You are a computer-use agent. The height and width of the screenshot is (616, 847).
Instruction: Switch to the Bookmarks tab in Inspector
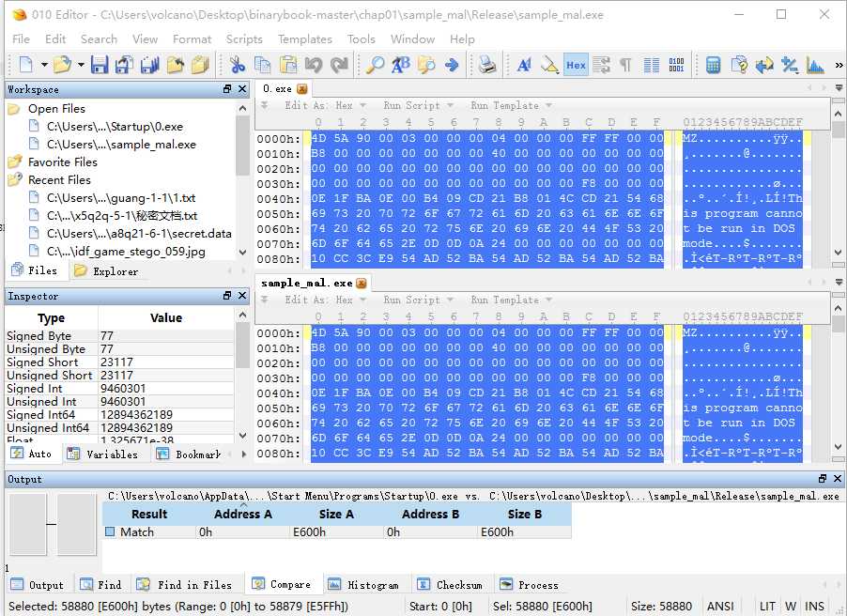(x=189, y=454)
